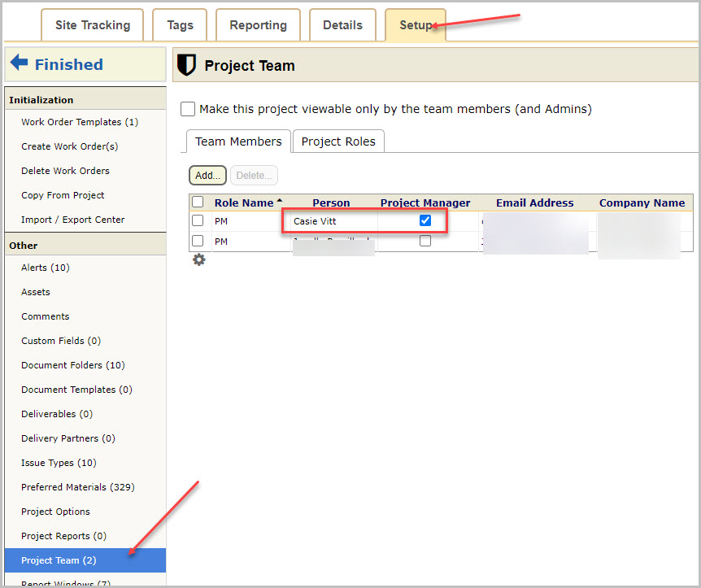
Task: Sort by Role Name column arrow
Action: [280, 200]
